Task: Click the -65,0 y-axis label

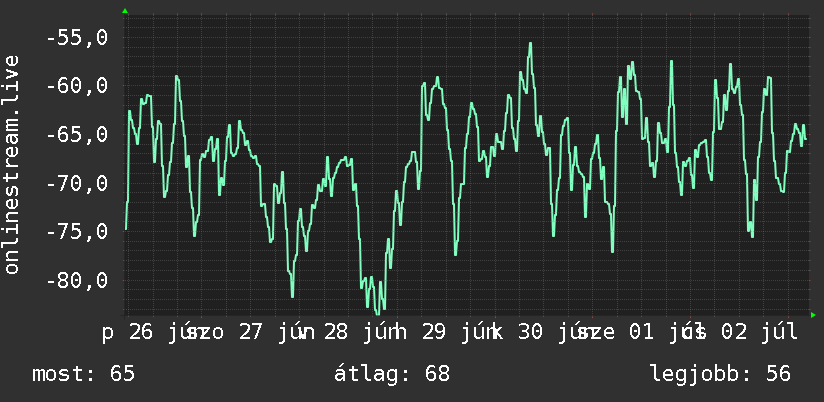Action: click(x=77, y=135)
